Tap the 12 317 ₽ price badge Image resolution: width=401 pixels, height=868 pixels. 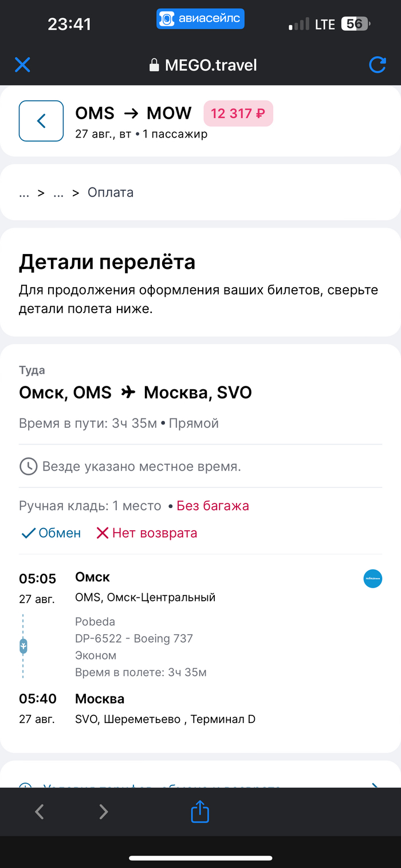click(x=238, y=114)
